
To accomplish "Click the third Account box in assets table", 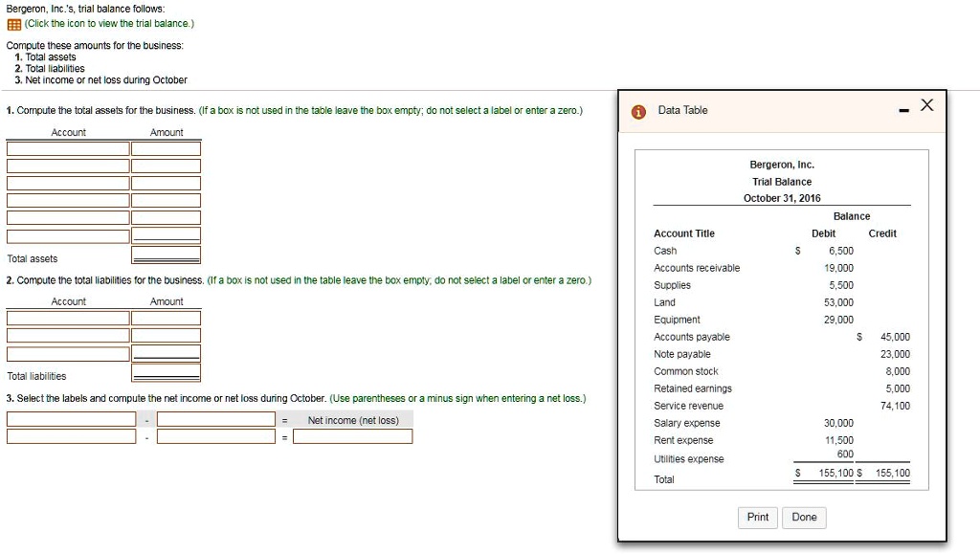I will 67,183.
